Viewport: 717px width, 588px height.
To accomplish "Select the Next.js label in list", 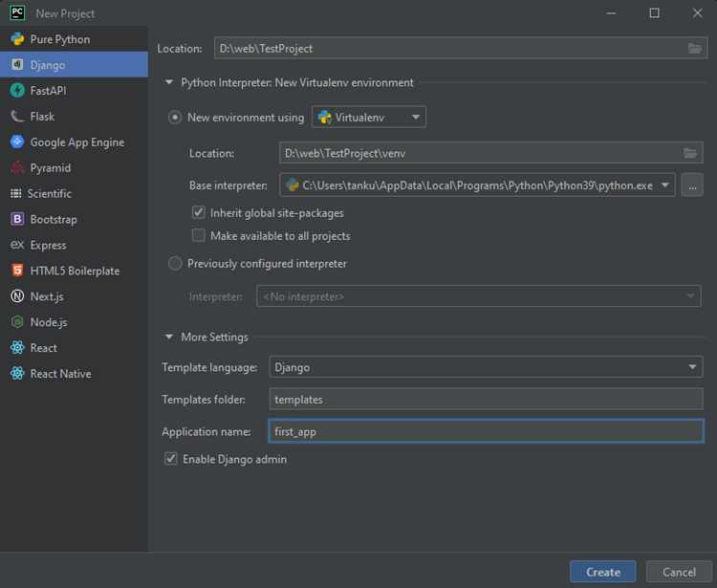I will point(47,296).
